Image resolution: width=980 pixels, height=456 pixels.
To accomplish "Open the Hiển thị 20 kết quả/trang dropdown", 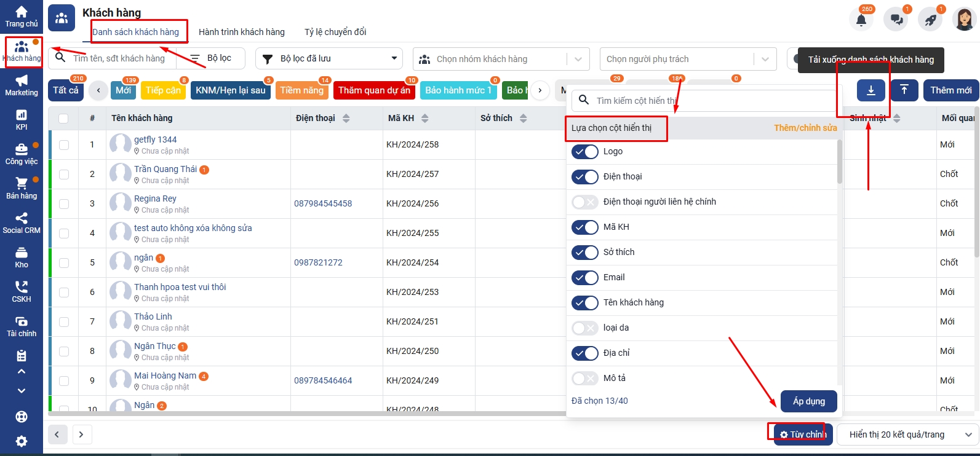I will tap(908, 434).
